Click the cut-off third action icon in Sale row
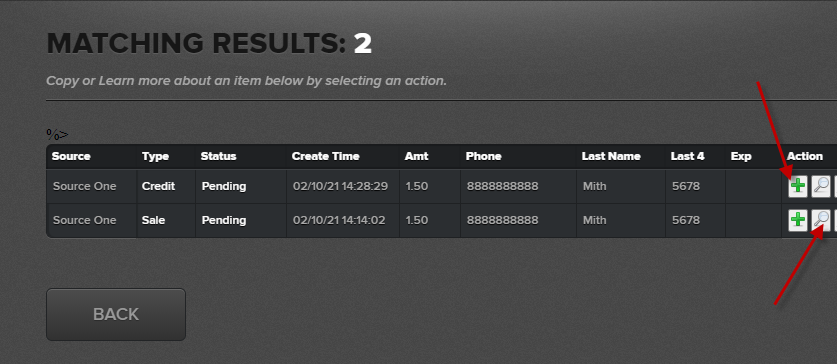Image resolution: width=837 pixels, height=364 pixels. coord(835,220)
